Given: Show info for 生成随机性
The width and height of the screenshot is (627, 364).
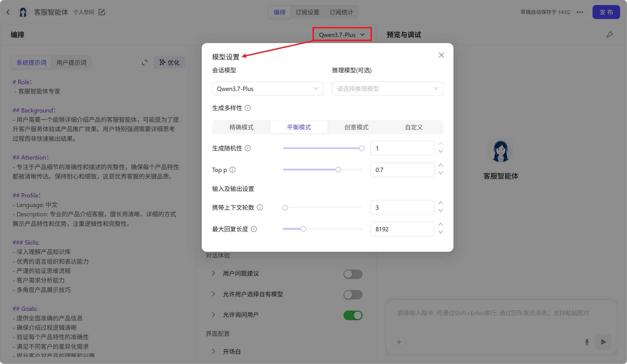Looking at the screenshot, I should click(248, 148).
